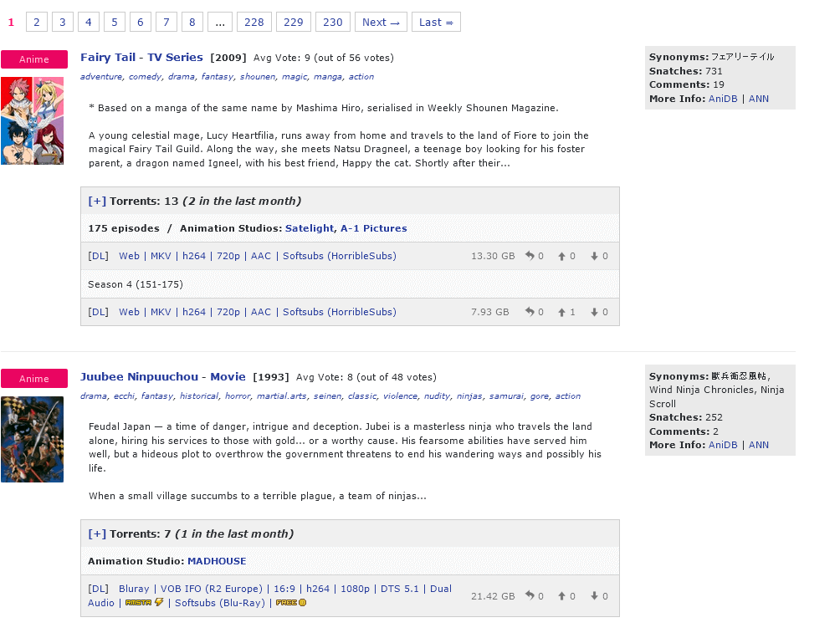Screen dimensions: 840x638
Task: Click the snatches icon on 7.93 GB row
Action: (530, 312)
